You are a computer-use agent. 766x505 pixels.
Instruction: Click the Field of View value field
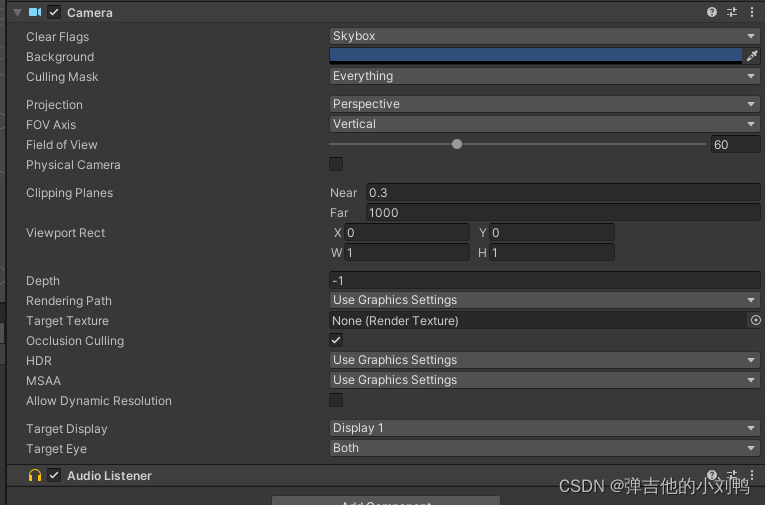(735, 145)
